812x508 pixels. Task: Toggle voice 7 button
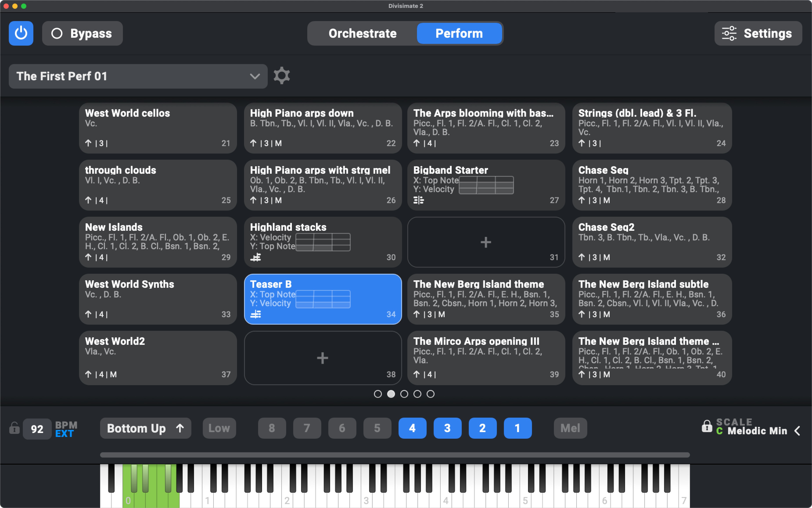[307, 428]
